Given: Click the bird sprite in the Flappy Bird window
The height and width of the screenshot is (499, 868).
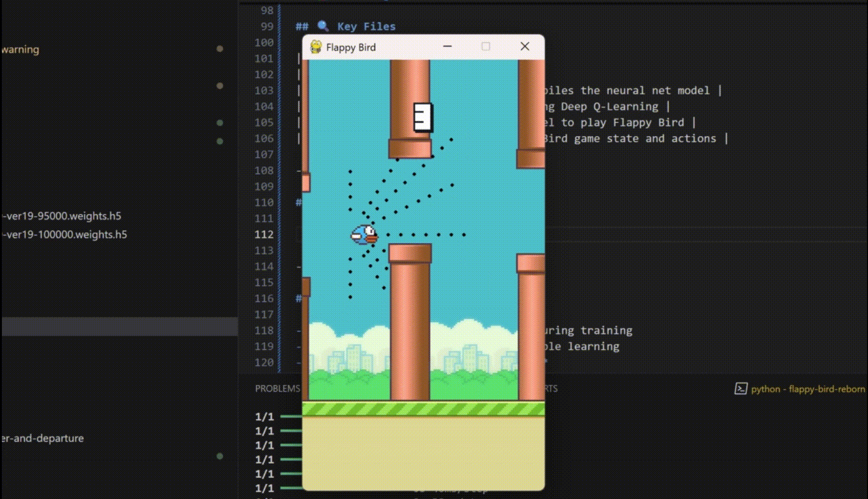Looking at the screenshot, I should click(x=364, y=235).
